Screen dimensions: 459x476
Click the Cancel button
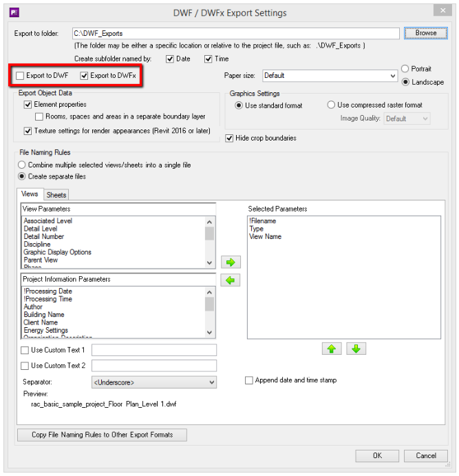point(426,455)
